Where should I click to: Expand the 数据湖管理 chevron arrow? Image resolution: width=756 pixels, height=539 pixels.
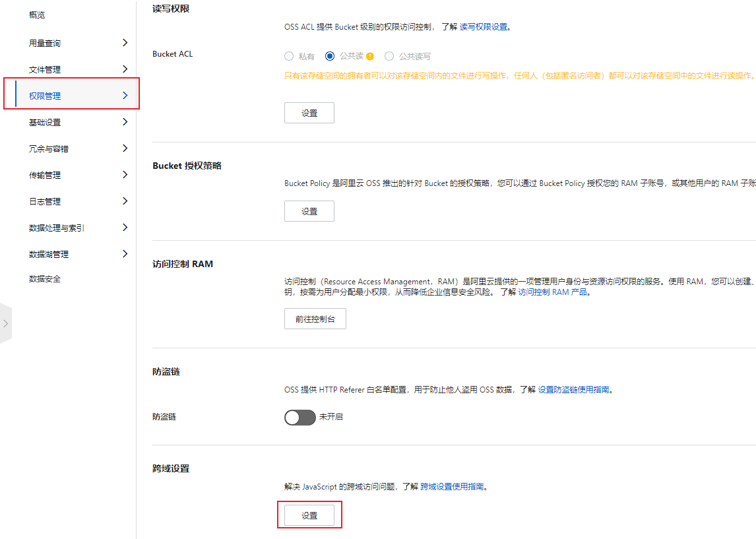[x=125, y=254]
